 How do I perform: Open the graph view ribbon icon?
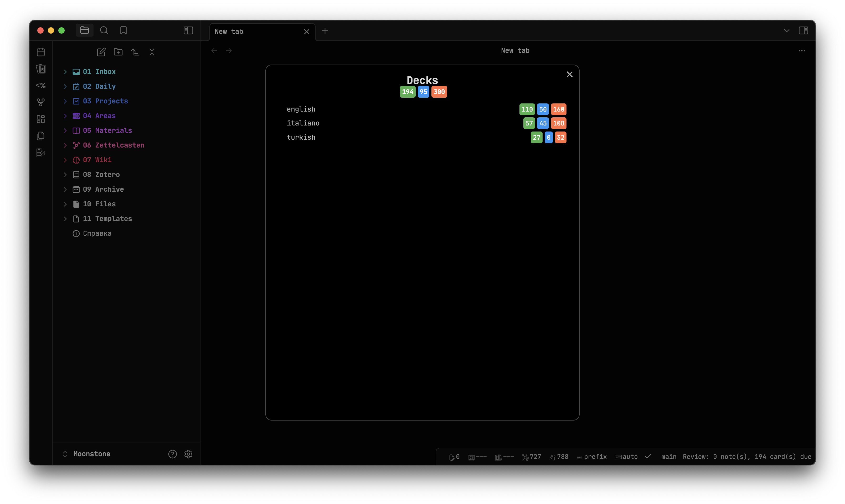pyautogui.click(x=41, y=102)
